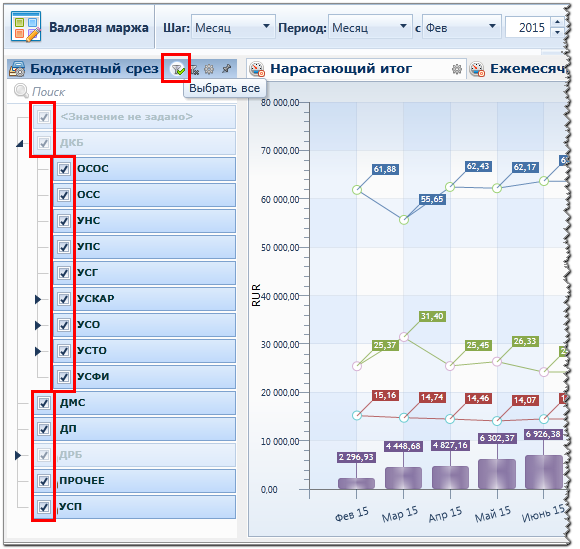Image resolution: width=580 pixels, height=549 pixels.
Task: Collapse the ДКБ tree node
Action: tap(20, 143)
